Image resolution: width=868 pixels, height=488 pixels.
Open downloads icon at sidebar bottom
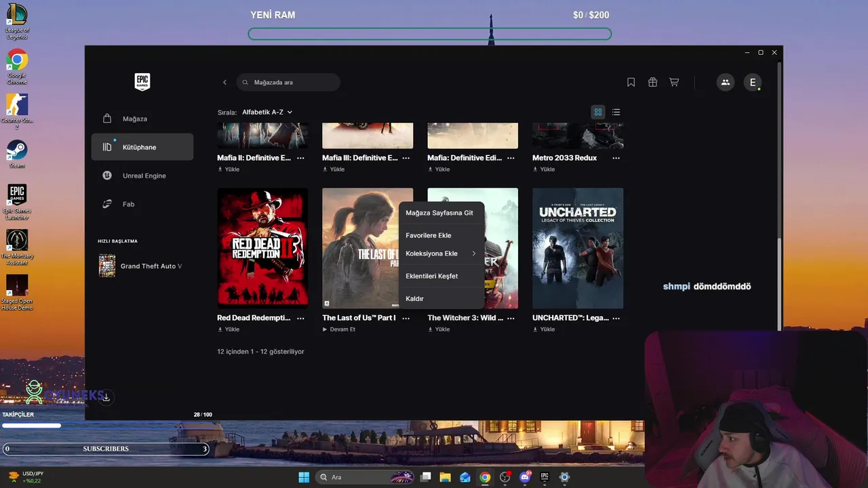click(106, 397)
